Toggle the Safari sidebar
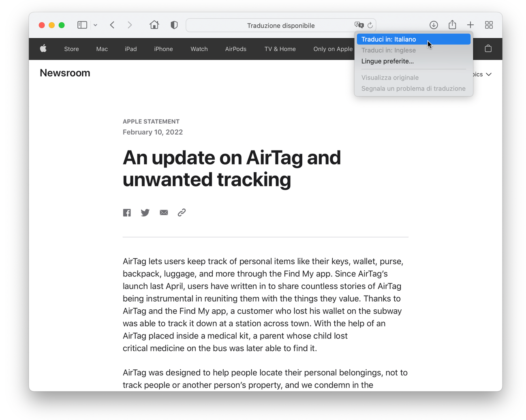The image size is (526, 420). (x=82, y=25)
